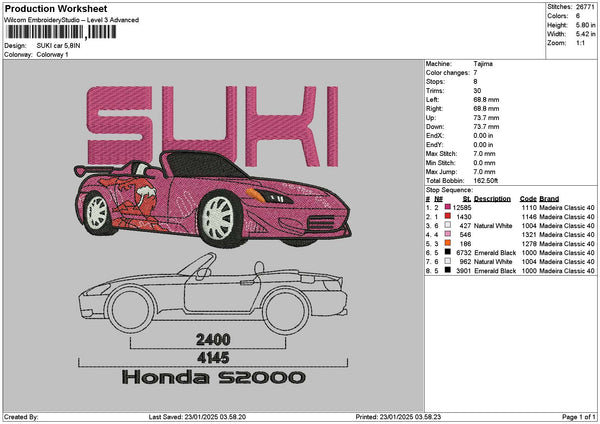600x424 pixels.
Task: Click the Honda S2000 lettering in the design
Action: [214, 378]
